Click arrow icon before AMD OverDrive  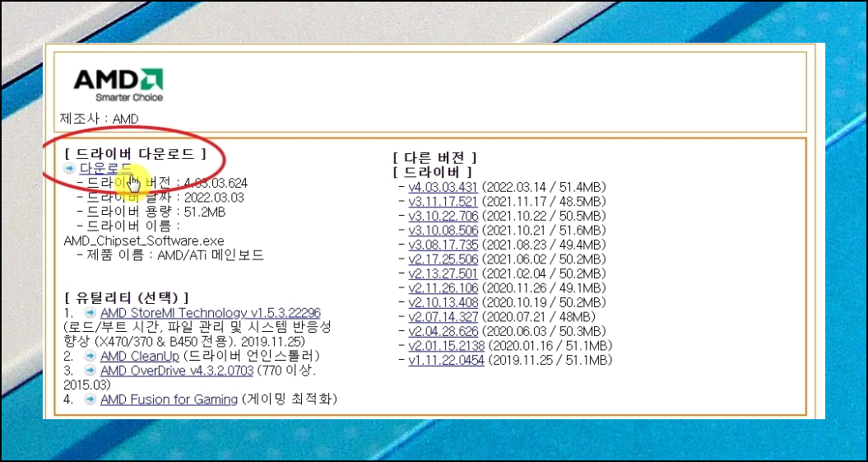[x=91, y=371]
